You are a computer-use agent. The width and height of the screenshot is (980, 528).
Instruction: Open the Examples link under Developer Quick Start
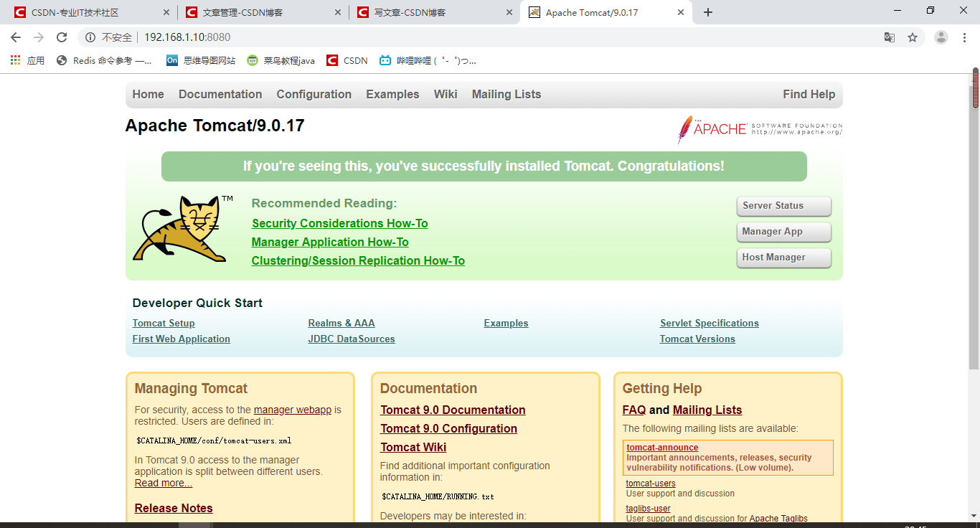pos(506,324)
